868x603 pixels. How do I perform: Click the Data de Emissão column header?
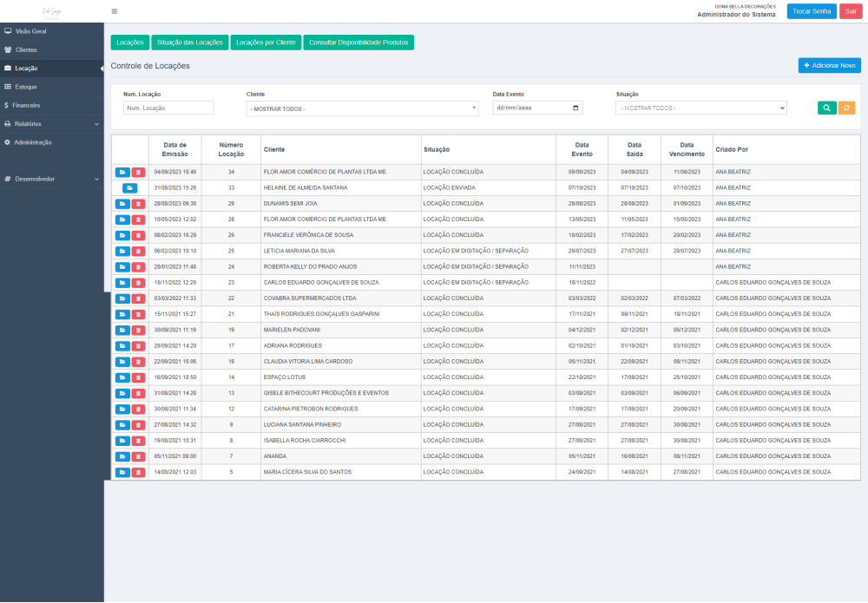coord(175,149)
